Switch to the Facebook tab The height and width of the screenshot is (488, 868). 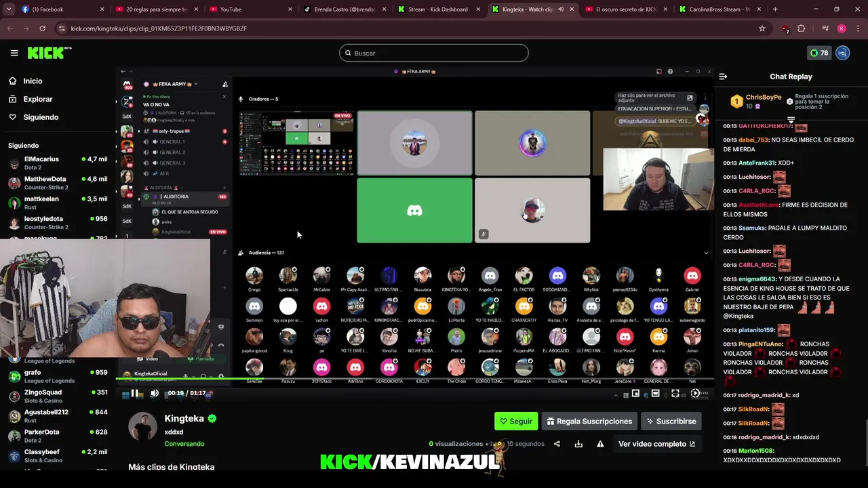(61, 9)
